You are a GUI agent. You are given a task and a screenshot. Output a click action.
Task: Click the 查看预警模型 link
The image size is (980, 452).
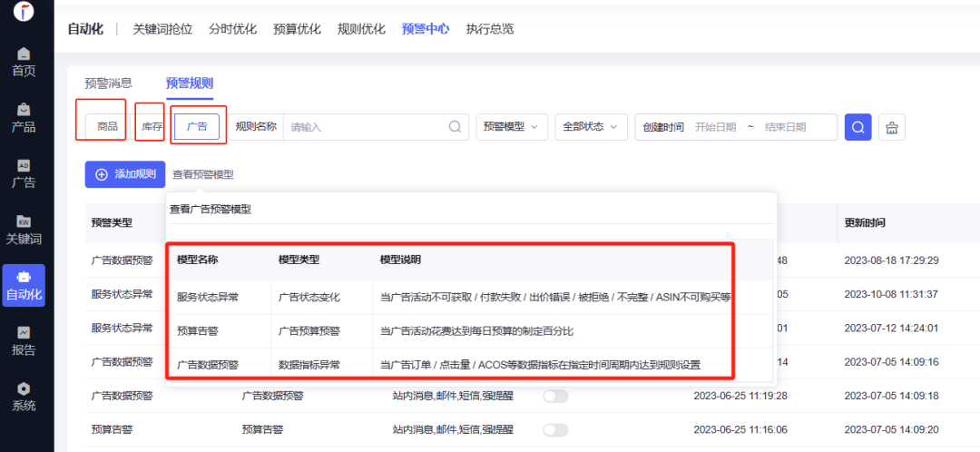click(203, 174)
